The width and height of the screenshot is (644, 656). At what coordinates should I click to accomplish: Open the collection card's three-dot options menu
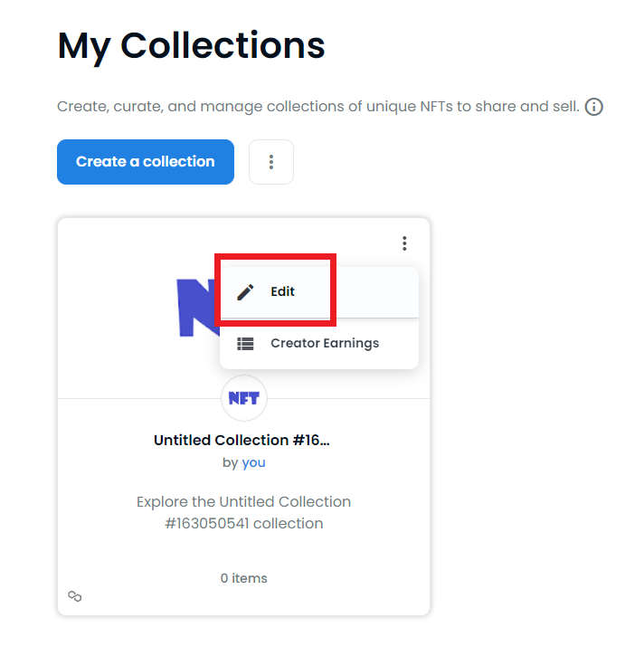[404, 243]
